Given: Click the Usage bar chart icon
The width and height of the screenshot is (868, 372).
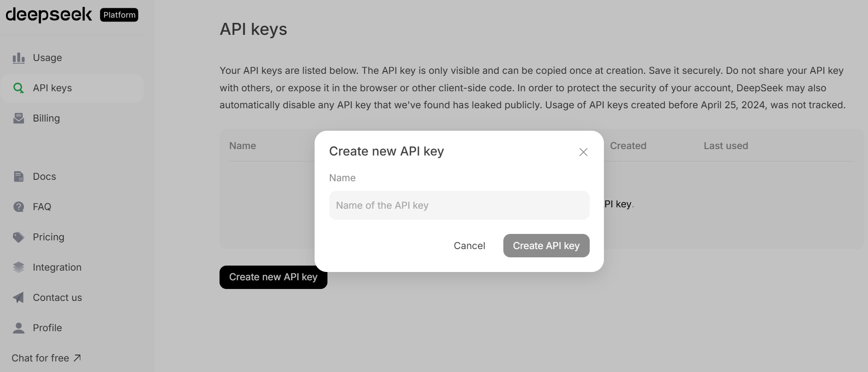Looking at the screenshot, I should 18,58.
